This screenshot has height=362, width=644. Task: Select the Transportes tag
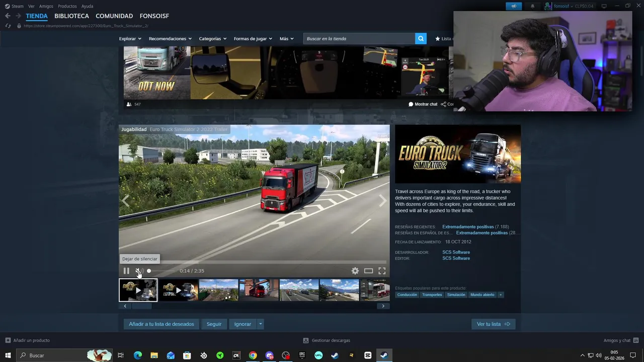(432, 295)
